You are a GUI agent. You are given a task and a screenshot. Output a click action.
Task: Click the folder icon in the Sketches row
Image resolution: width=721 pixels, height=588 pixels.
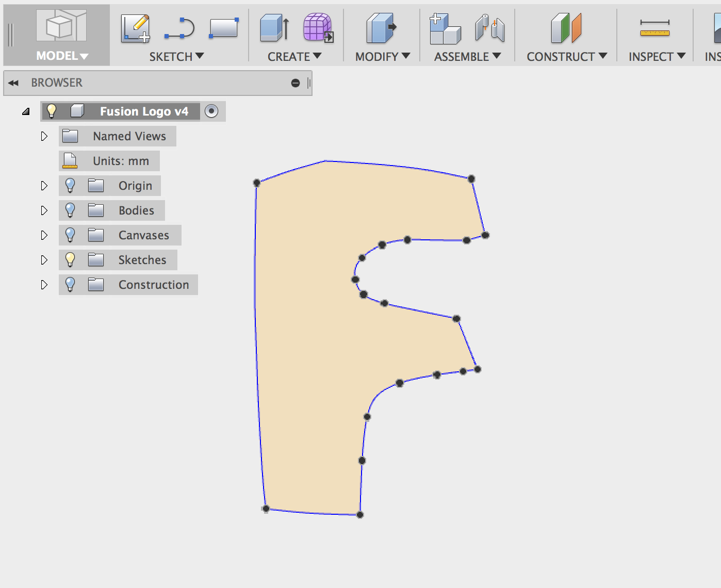coord(96,259)
